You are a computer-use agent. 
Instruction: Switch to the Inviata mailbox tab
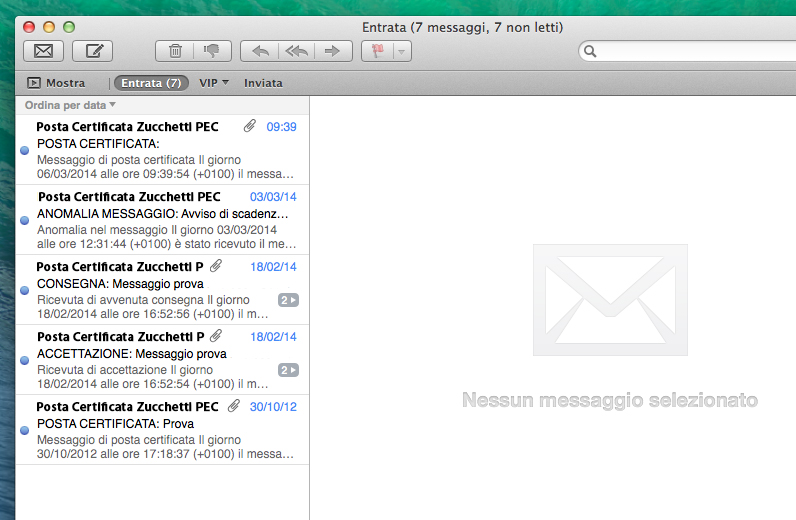[x=263, y=83]
